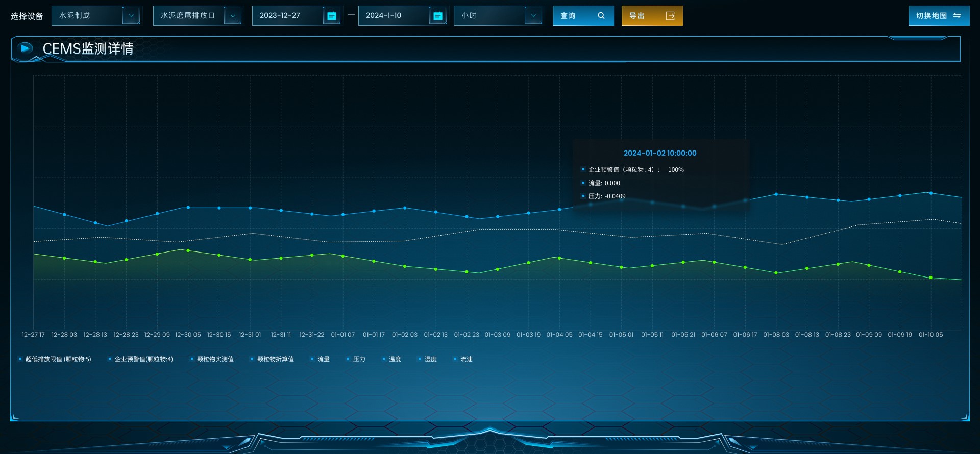Click the end date calendar icon
The width and height of the screenshot is (980, 454).
[437, 16]
